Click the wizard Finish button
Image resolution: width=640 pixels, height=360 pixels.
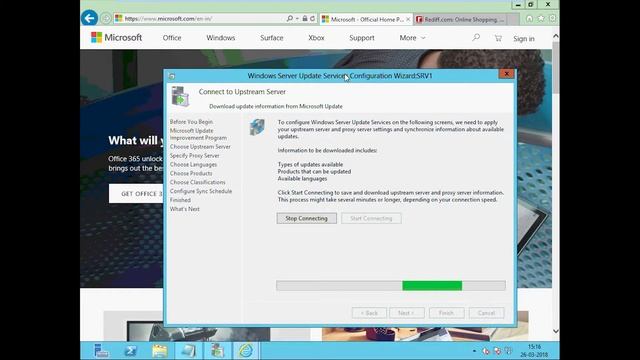click(446, 313)
